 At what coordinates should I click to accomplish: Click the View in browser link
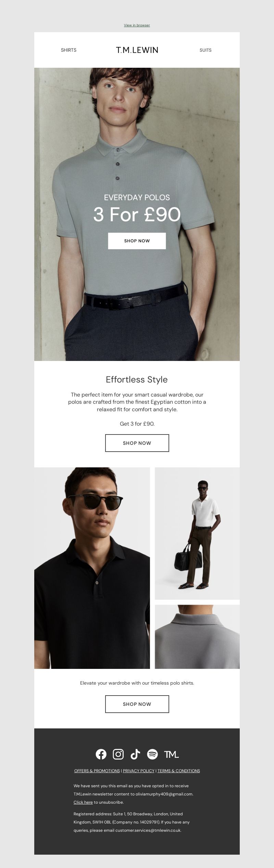[137, 25]
